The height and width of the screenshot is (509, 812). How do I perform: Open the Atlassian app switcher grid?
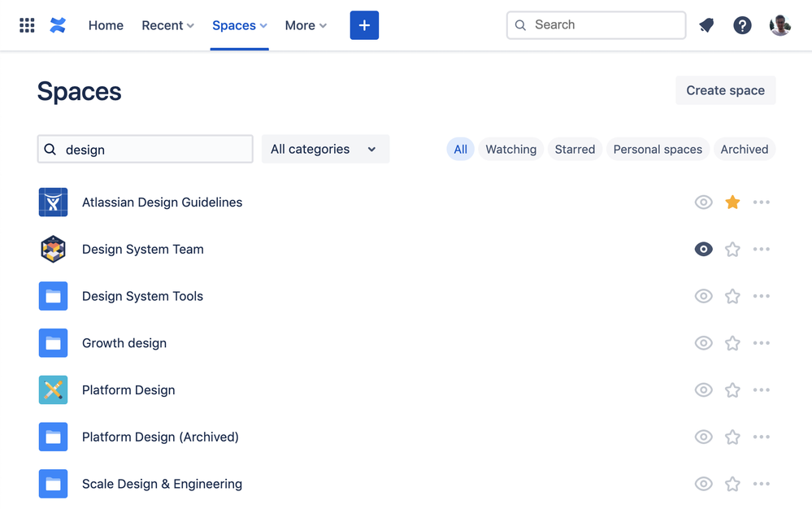(x=27, y=24)
